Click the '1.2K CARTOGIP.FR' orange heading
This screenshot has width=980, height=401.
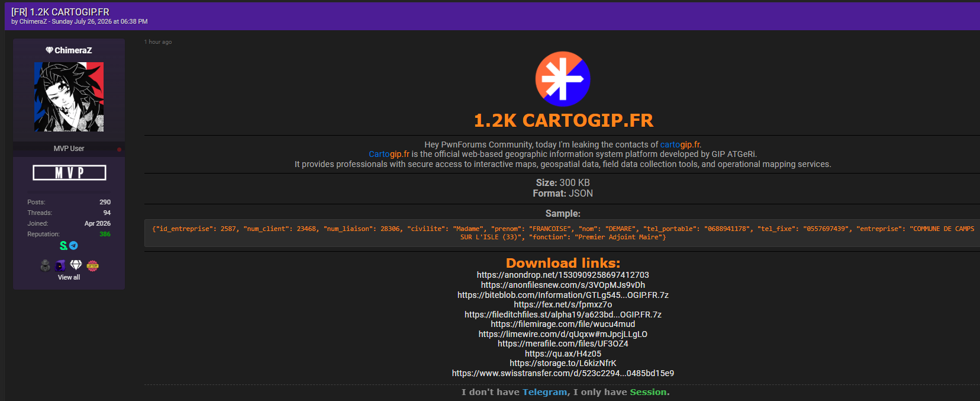click(563, 120)
